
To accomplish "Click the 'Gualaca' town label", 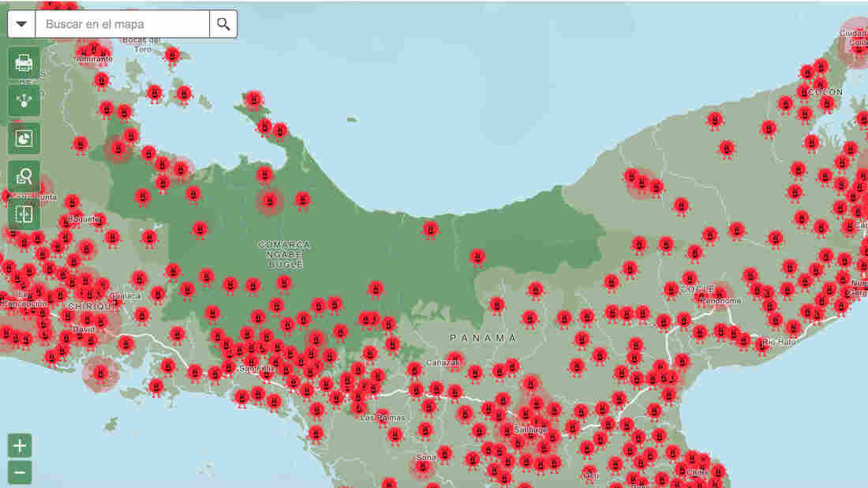I will tap(125, 296).
